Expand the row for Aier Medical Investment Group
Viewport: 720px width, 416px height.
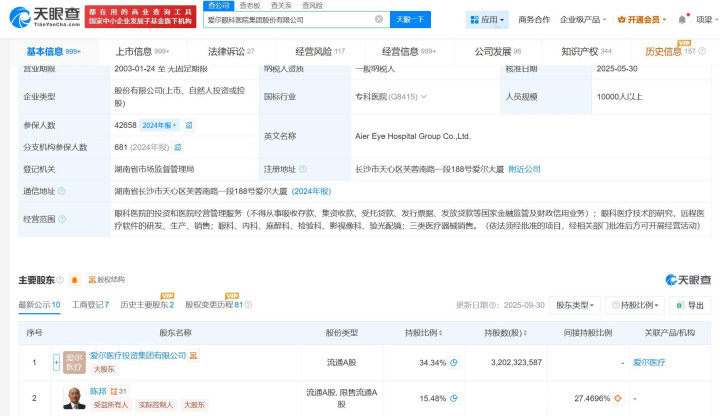(56, 362)
